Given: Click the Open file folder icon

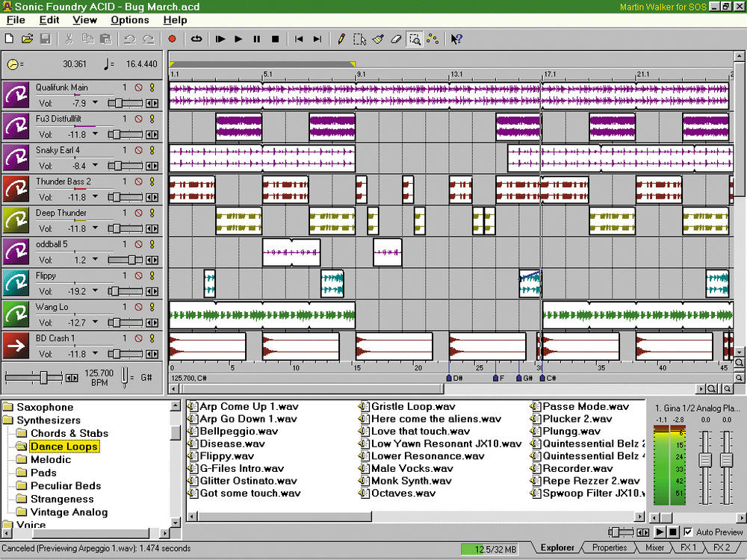Looking at the screenshot, I should pos(27,39).
